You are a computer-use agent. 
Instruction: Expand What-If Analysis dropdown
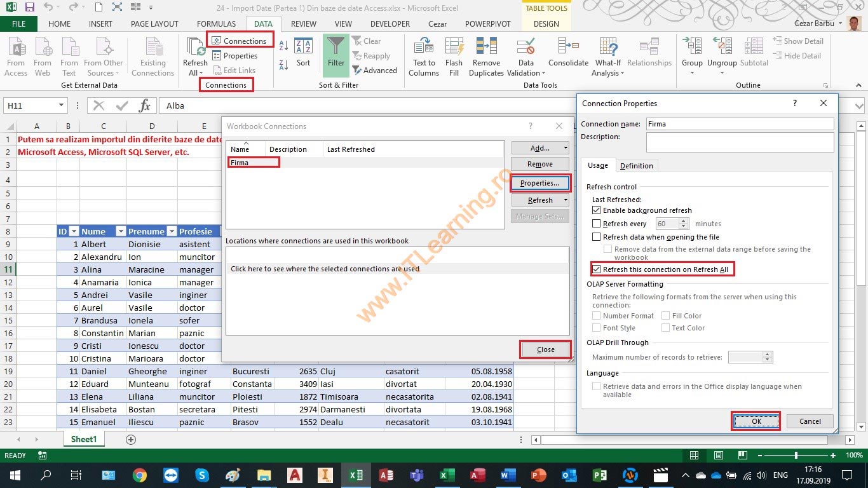click(x=622, y=73)
